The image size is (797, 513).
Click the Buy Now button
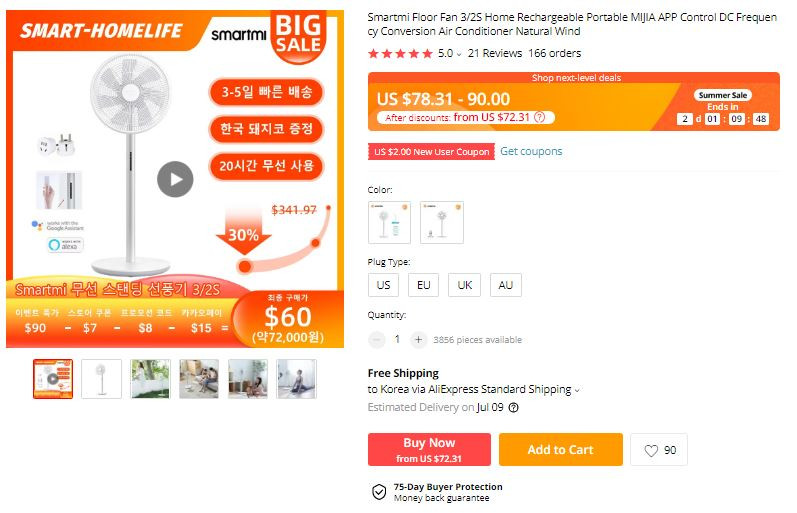tap(430, 449)
